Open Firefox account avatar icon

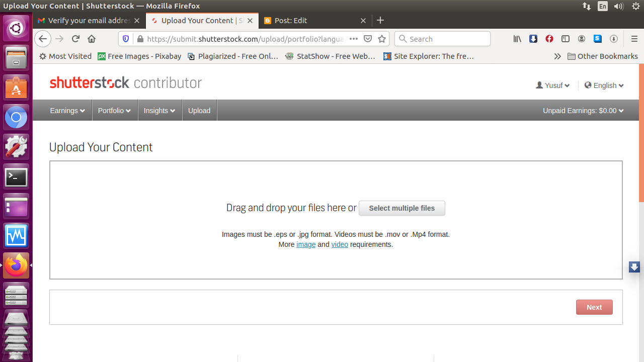click(582, 39)
